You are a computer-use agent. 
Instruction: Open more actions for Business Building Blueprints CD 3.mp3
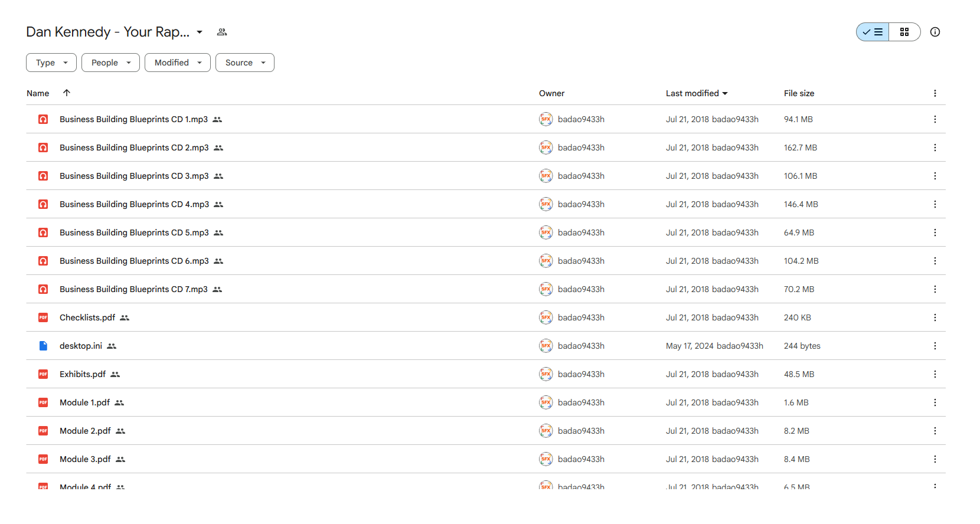click(935, 176)
